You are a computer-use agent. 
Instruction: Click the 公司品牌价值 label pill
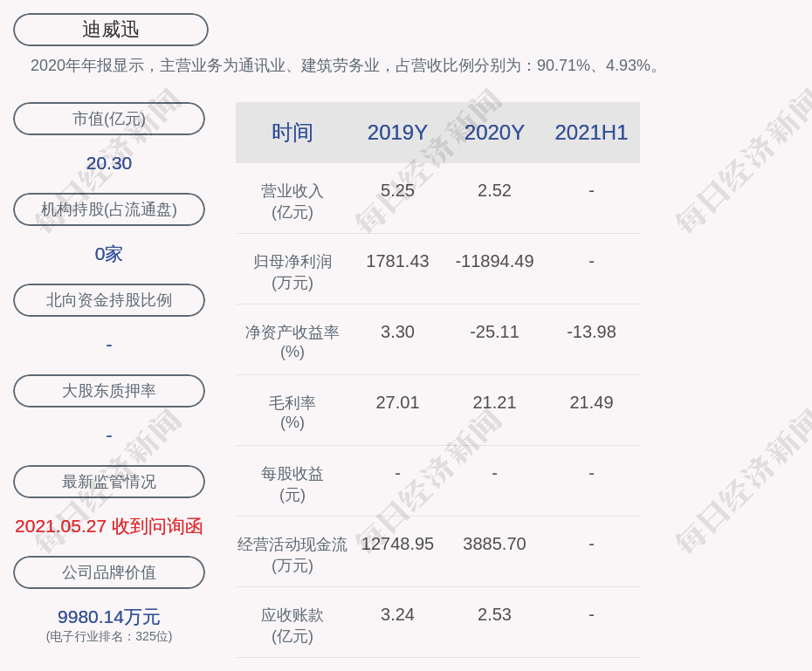point(109,572)
